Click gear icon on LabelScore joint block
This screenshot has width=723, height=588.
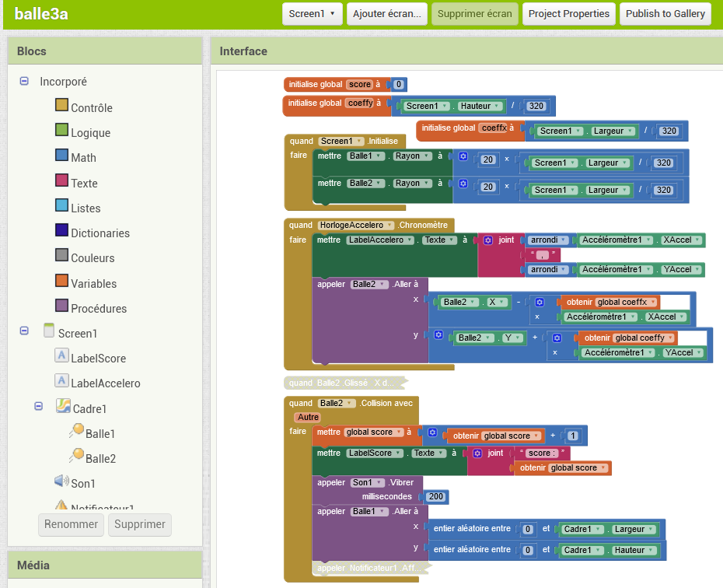(477, 453)
